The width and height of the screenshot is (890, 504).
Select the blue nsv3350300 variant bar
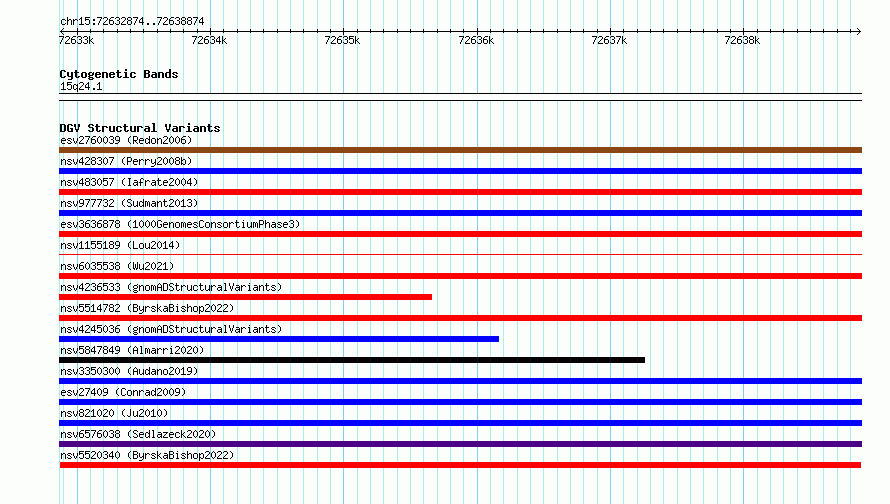[x=460, y=381]
